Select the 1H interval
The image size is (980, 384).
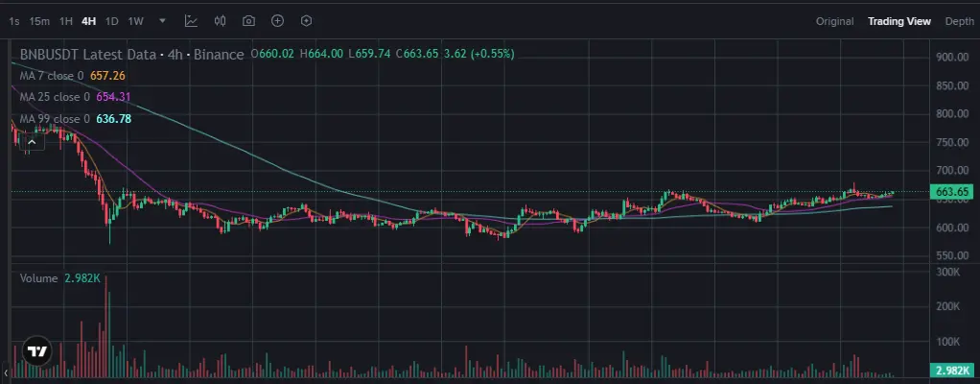pos(65,21)
